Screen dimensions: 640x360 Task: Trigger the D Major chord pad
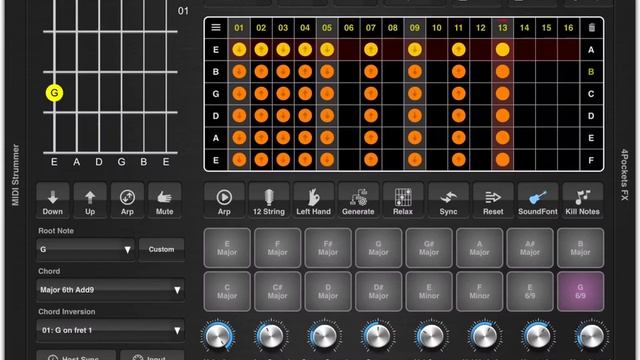coord(328,291)
